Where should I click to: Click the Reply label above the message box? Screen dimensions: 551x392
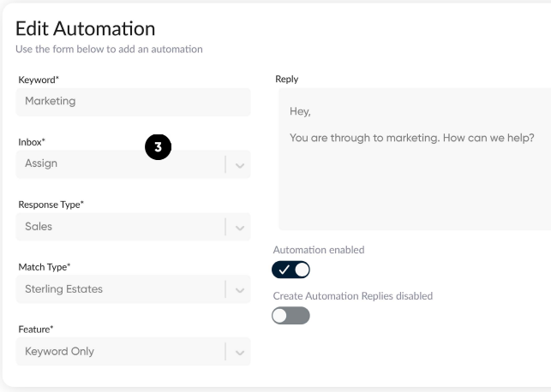click(x=286, y=80)
